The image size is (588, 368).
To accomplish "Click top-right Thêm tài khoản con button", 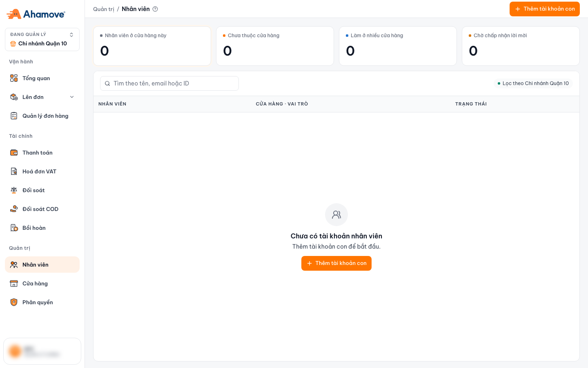I will coord(544,9).
